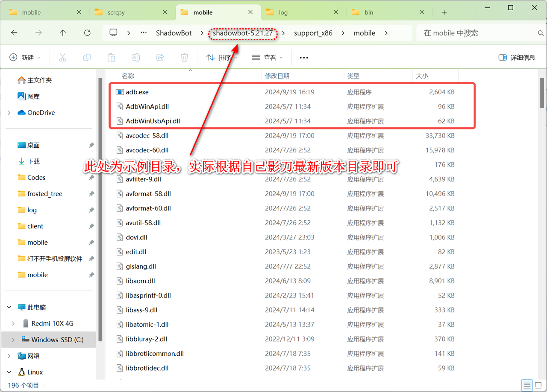Refresh the current folder view
The width and height of the screenshot is (547, 392).
[x=87, y=33]
